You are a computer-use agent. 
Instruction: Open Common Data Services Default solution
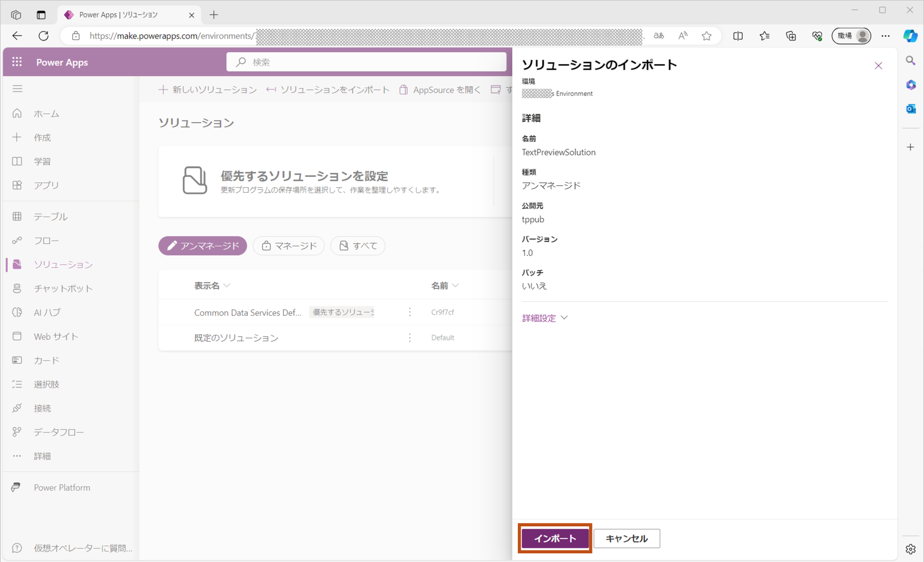(x=248, y=313)
